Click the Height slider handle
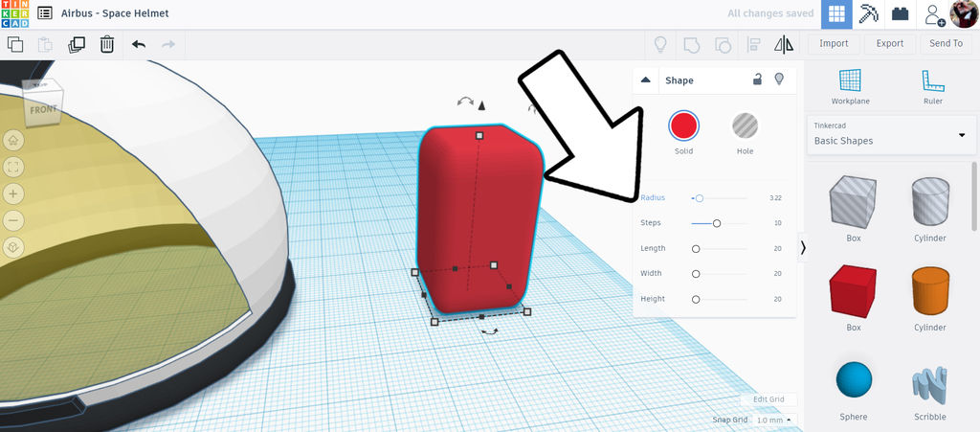Image resolution: width=980 pixels, height=432 pixels. (x=696, y=300)
